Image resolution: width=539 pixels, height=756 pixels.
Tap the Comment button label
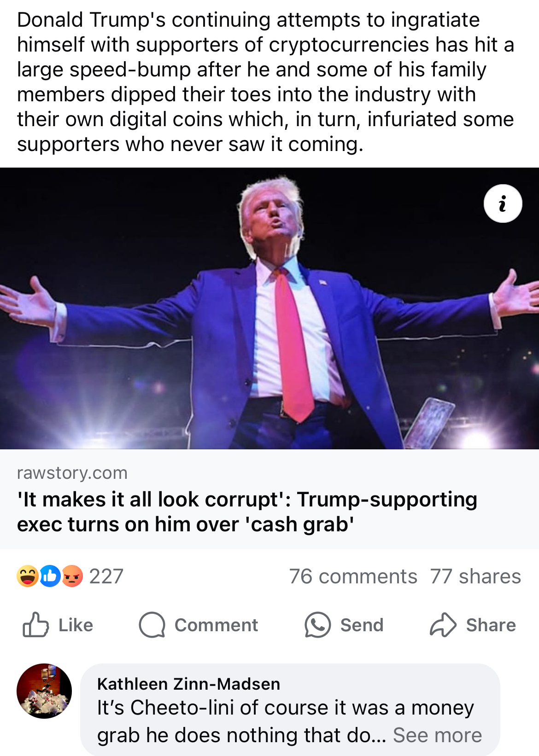point(216,625)
